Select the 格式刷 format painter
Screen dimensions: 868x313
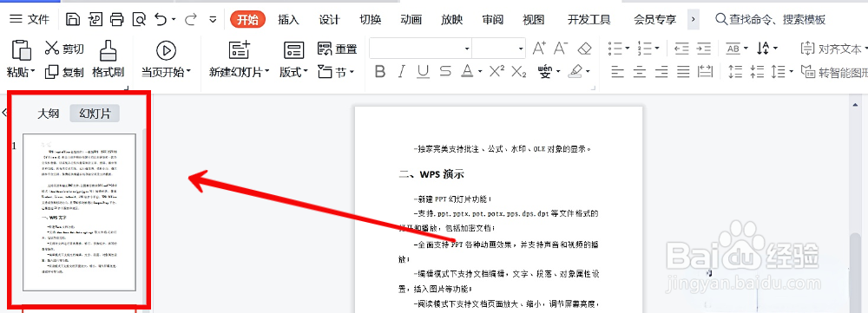[108, 59]
